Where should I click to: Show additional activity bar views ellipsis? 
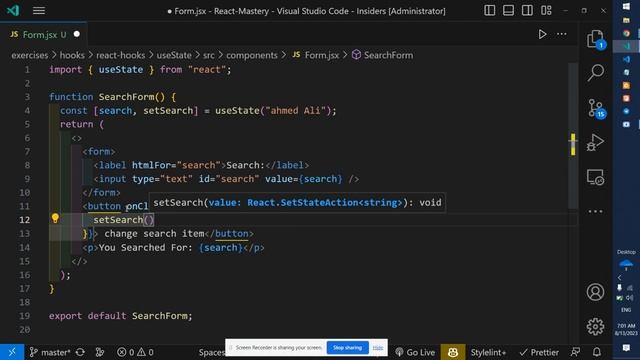click(x=596, y=211)
